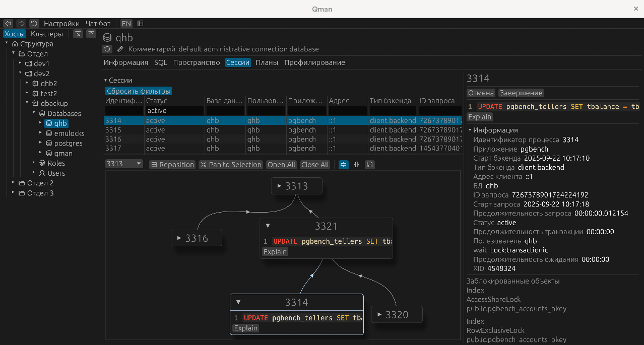The height and width of the screenshot is (345, 644).
Task: Click the save icon in graph toolbar
Action: coord(370,165)
